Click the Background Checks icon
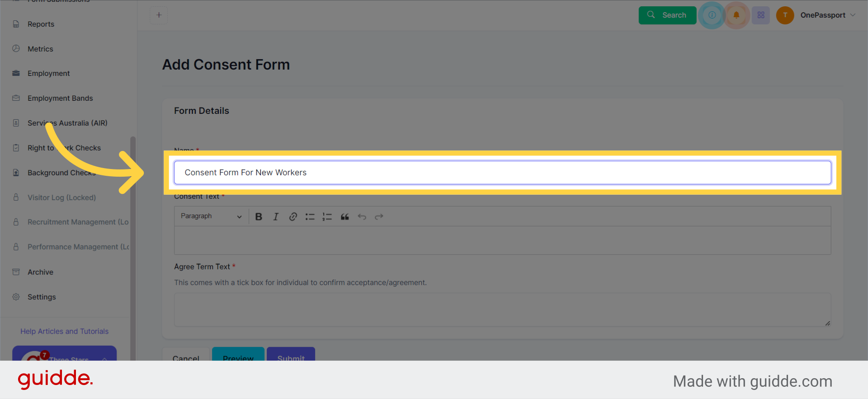Image resolution: width=868 pixels, height=399 pixels. (16, 172)
